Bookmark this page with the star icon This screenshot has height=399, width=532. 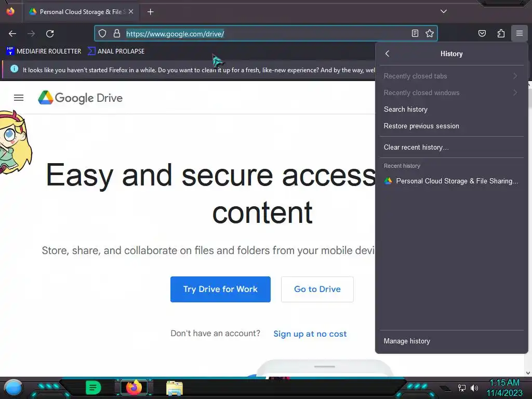click(x=430, y=33)
